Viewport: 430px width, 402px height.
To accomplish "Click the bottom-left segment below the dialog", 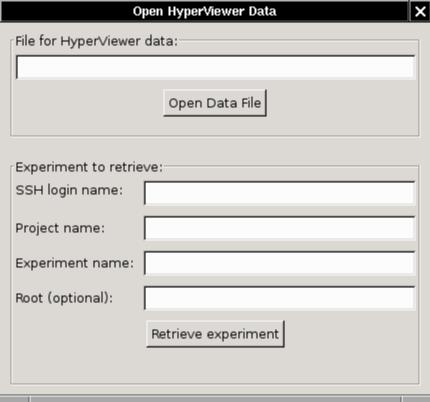I will point(14,399).
